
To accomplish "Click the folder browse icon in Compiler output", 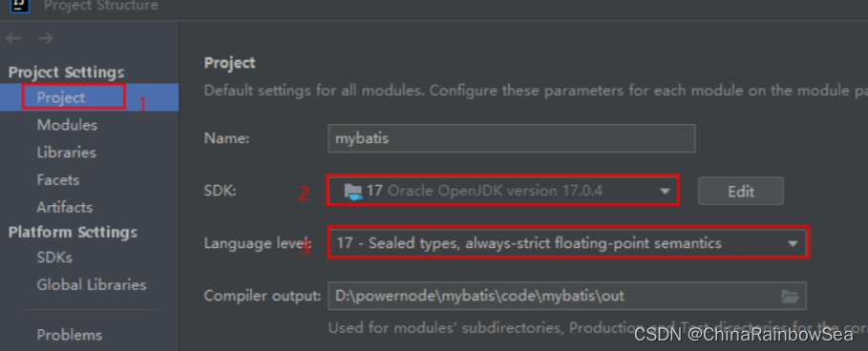I will pos(790,297).
